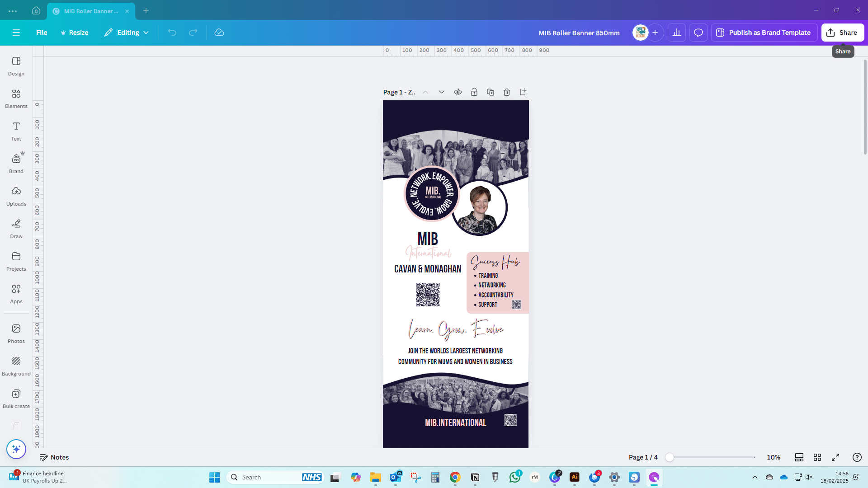Delete the page with trash icon

point(507,92)
